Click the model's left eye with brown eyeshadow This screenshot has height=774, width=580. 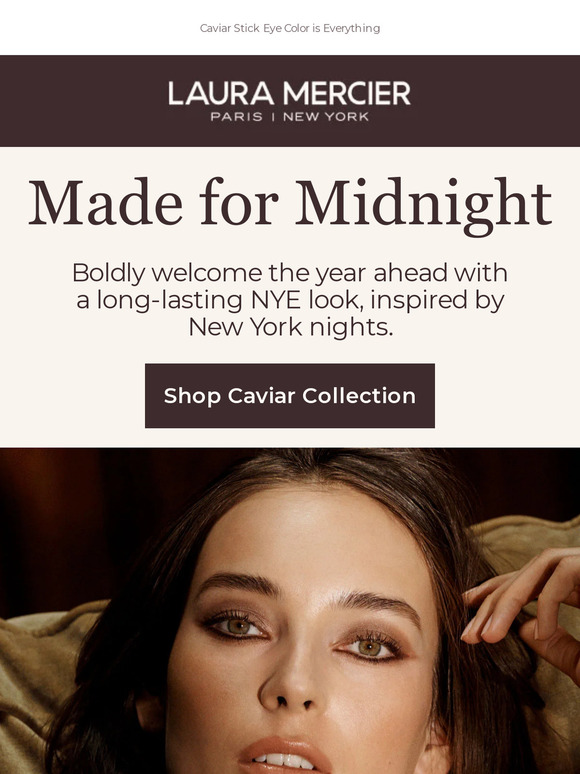pos(238,626)
